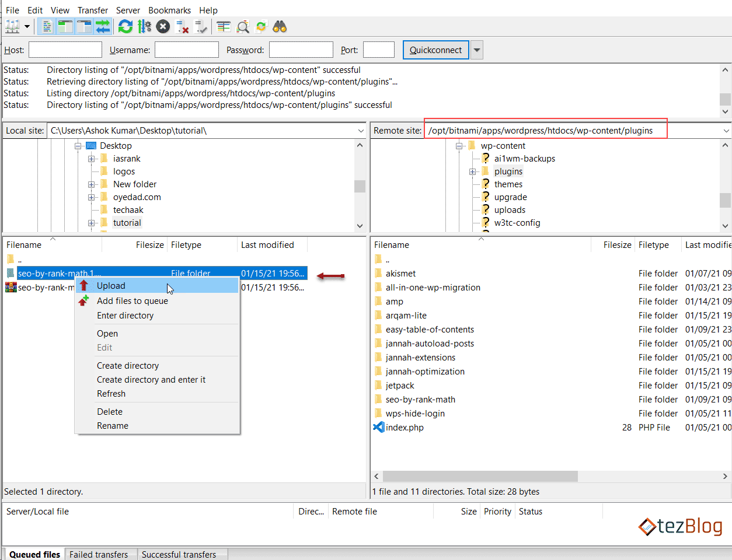
Task: Select akismet folder in remote list
Action: point(400,274)
